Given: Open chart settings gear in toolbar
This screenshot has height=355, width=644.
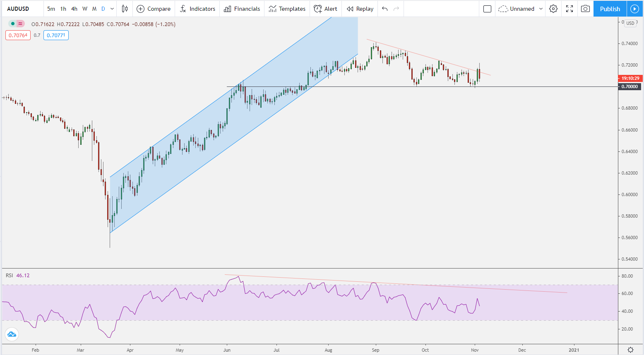Looking at the screenshot, I should tap(553, 9).
